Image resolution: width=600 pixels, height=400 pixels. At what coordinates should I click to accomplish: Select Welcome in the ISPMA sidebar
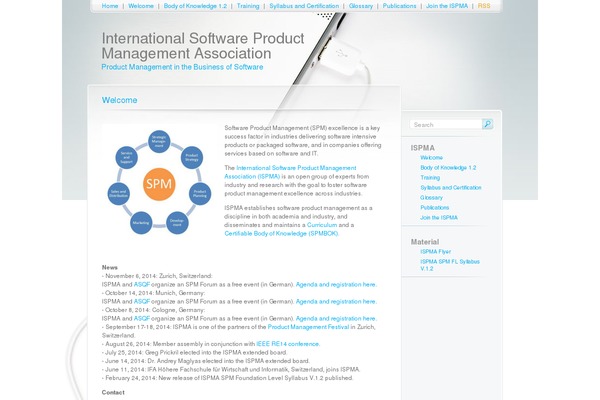[431, 158]
